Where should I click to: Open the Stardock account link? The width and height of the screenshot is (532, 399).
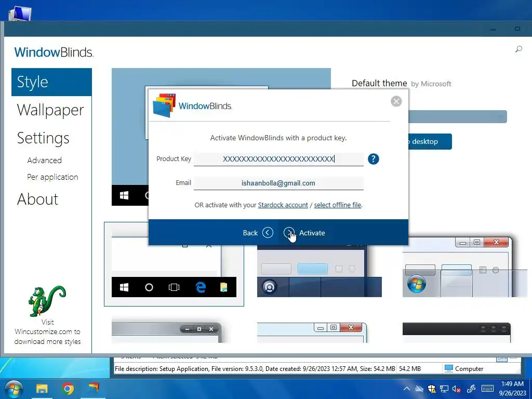283,205
